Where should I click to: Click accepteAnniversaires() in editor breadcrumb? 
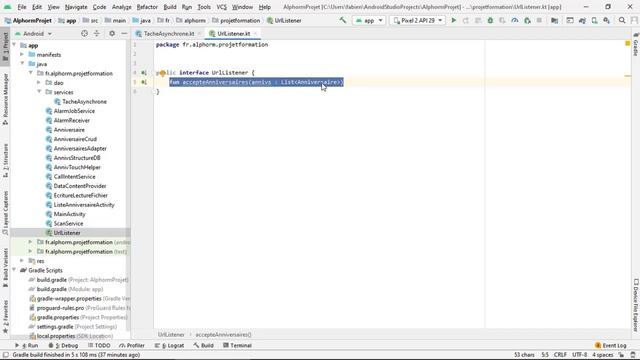(x=223, y=335)
